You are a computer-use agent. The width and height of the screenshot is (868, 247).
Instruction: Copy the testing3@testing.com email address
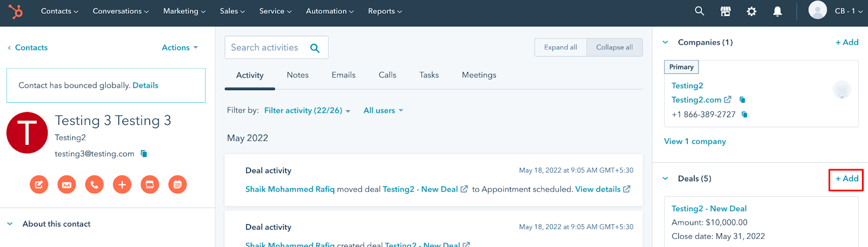(x=144, y=154)
